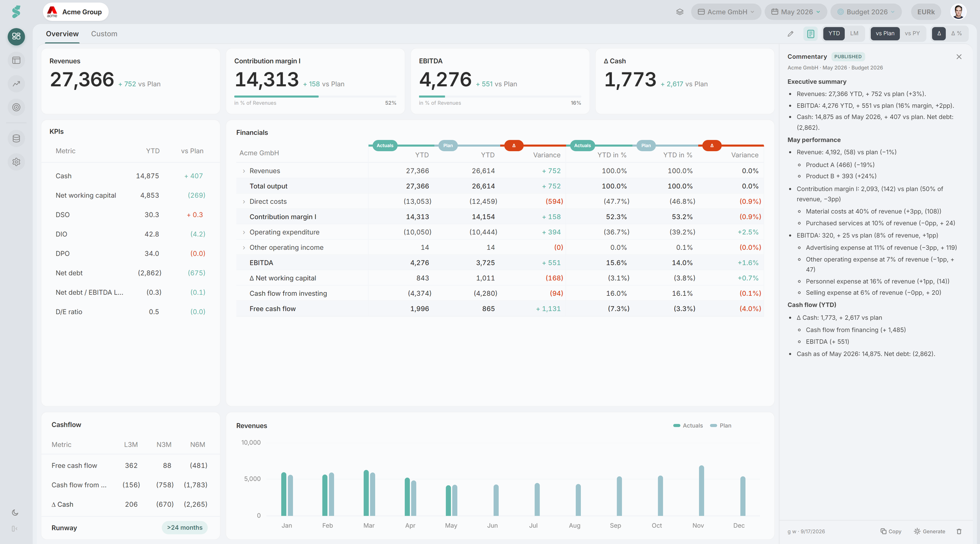
Task: Select the LM period toggle
Action: (854, 34)
